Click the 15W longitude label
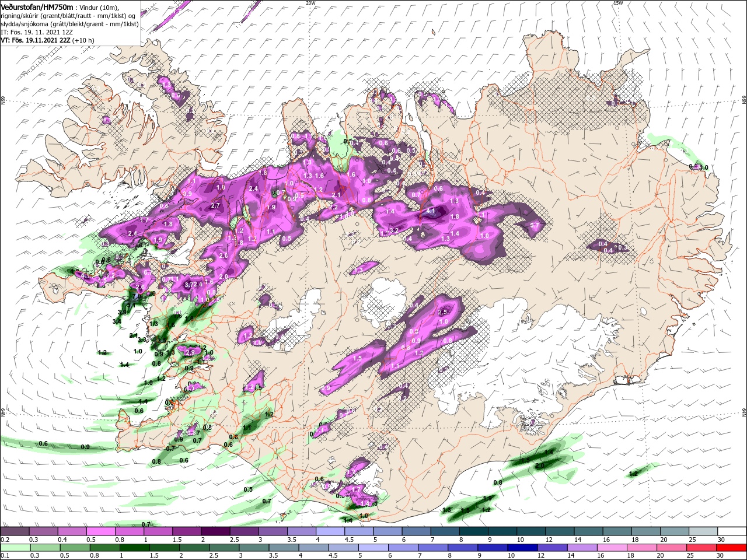The image size is (747, 560). pos(617,3)
